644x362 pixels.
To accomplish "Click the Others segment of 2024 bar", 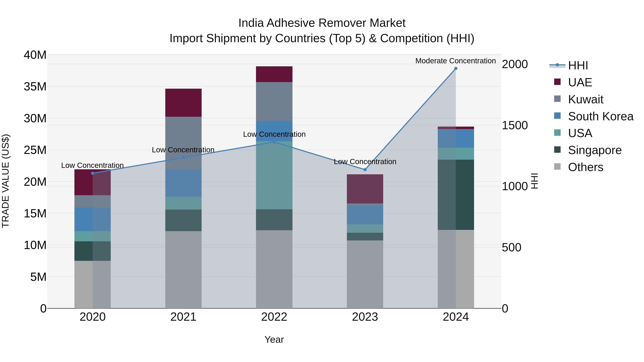I will pos(455,269).
